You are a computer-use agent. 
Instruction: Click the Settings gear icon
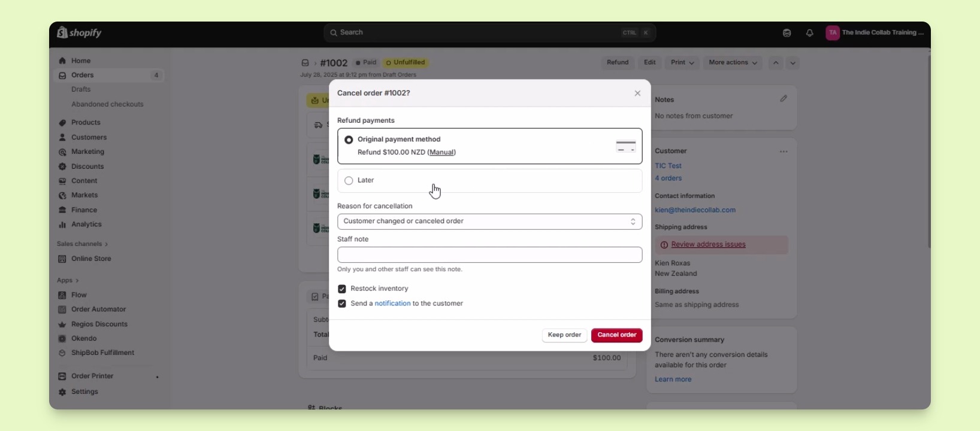[62, 392]
